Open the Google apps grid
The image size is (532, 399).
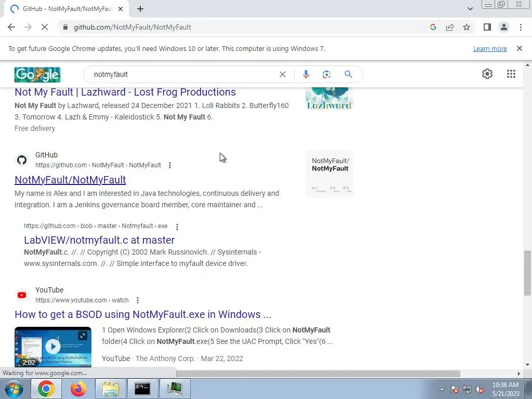click(x=511, y=74)
